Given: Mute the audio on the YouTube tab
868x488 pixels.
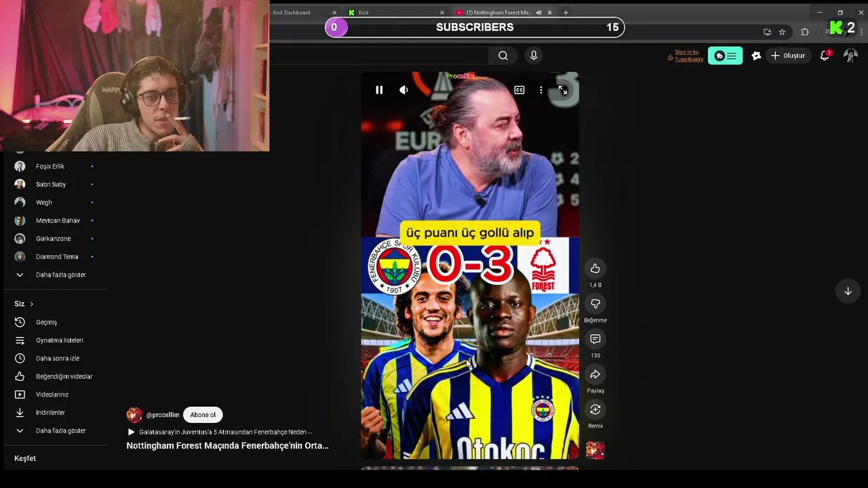Looking at the screenshot, I should tap(539, 12).
